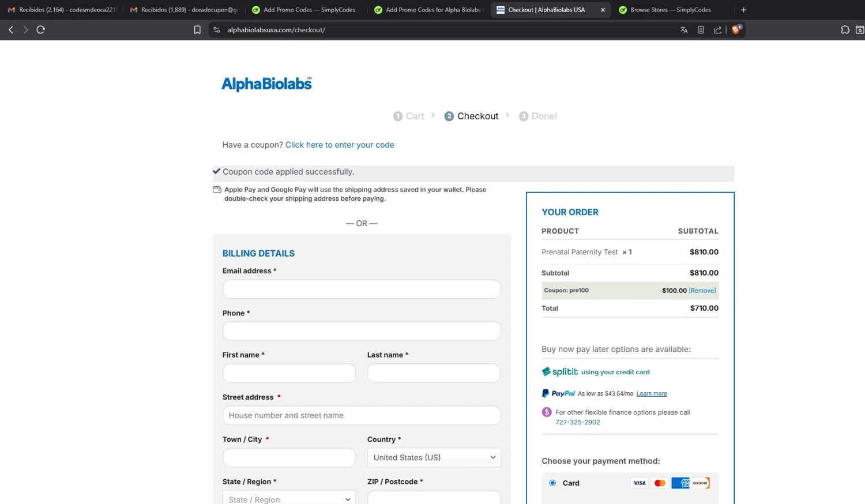Switch to Browse Stores — SimplyCodes tab
Viewport: 865px width, 504px height.
(x=671, y=10)
